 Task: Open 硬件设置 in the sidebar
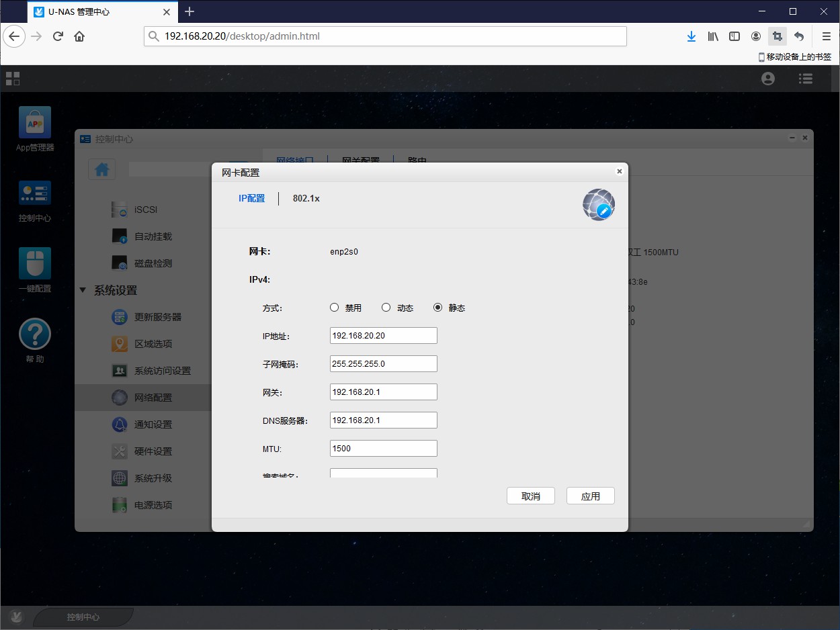pyautogui.click(x=153, y=451)
